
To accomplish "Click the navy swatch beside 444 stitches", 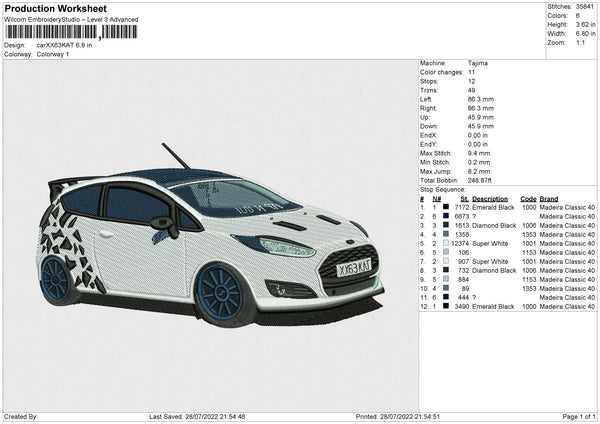I will coord(446,297).
